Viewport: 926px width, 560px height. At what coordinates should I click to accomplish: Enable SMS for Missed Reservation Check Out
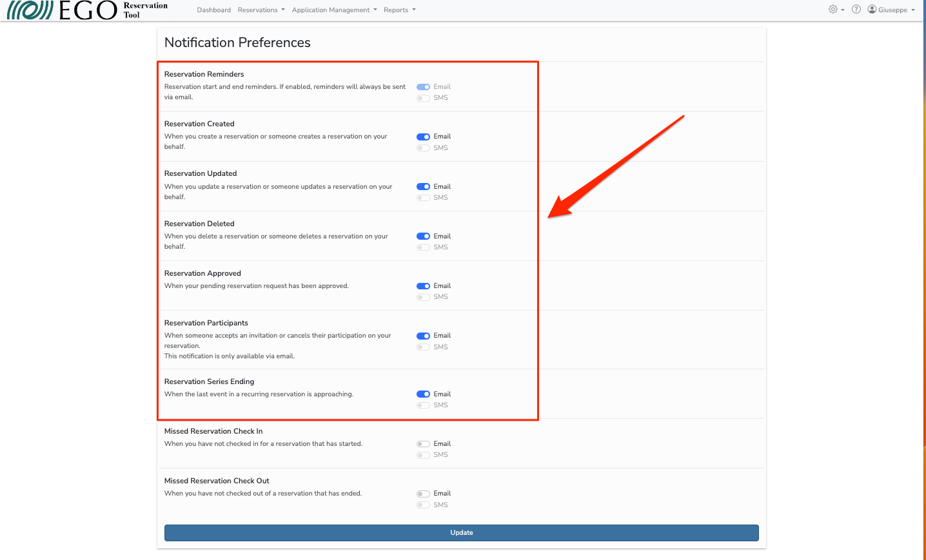click(423, 505)
